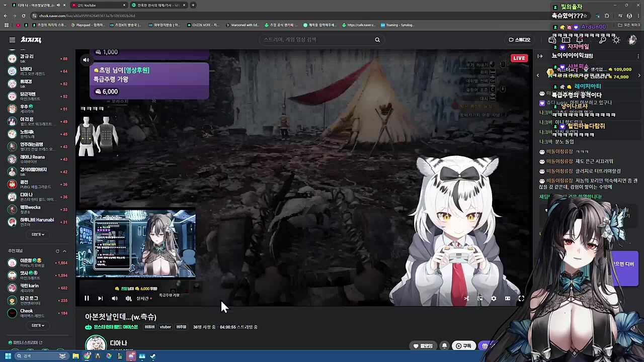
Task: Toggle the speaker icon at the top-left of the video
Action: (86, 60)
